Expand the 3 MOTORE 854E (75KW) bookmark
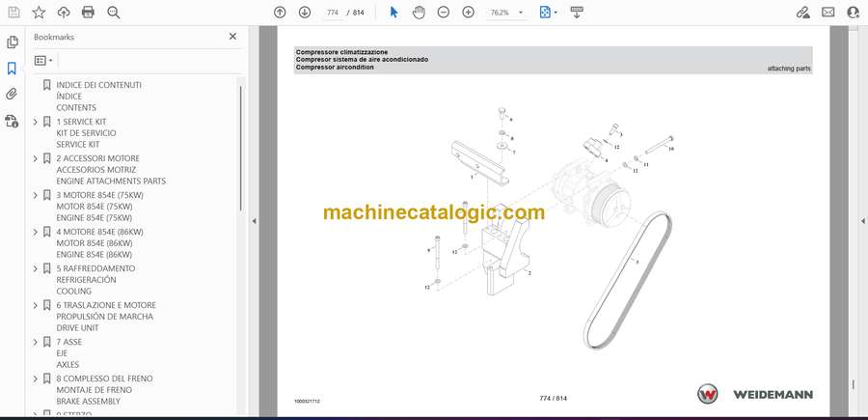Viewport: 868px width, 420px height. [x=36, y=195]
